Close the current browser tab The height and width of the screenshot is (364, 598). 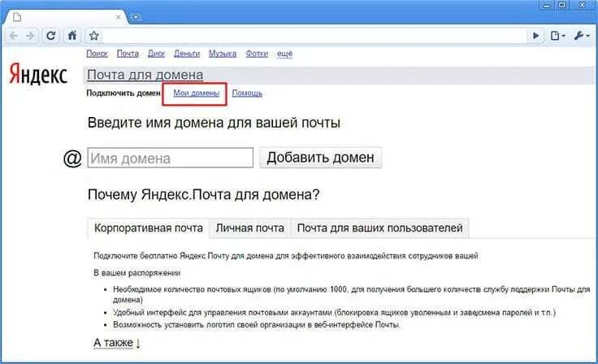(x=118, y=17)
